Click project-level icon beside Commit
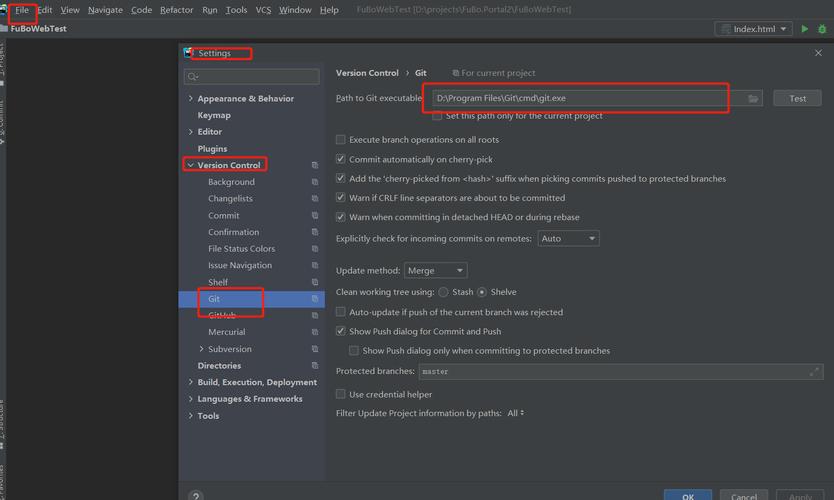Image resolution: width=834 pixels, height=500 pixels. 315,215
